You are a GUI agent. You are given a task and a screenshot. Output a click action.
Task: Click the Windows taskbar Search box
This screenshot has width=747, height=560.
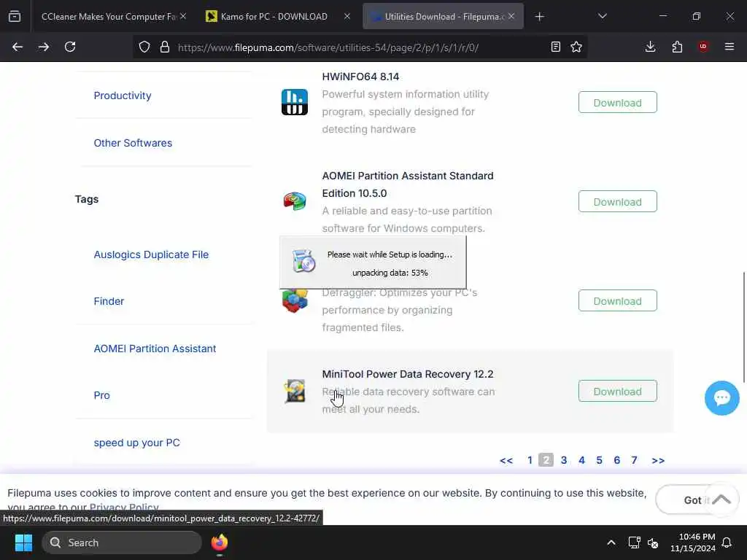(122, 542)
